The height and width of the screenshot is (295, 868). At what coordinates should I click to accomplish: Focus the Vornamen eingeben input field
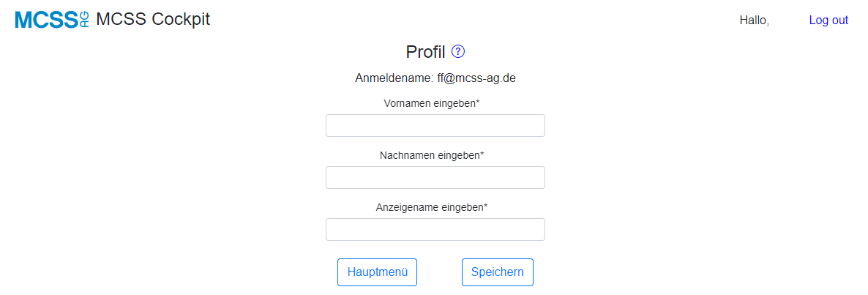[435, 126]
